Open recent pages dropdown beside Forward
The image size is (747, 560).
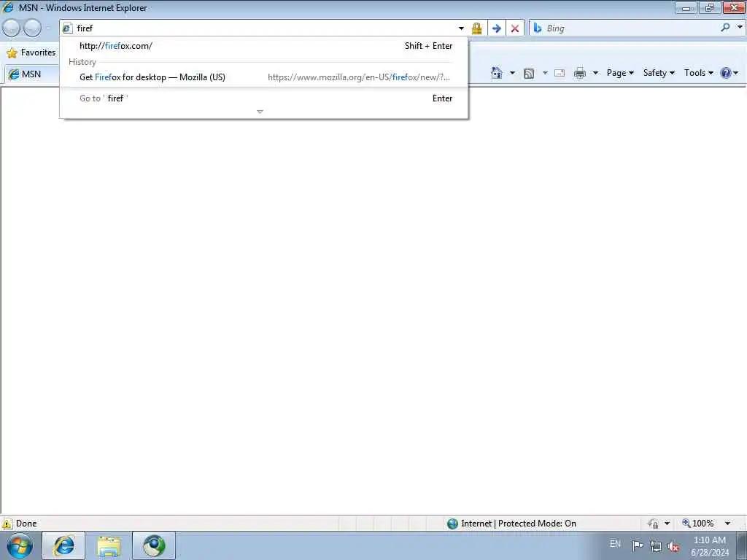[x=48, y=28]
